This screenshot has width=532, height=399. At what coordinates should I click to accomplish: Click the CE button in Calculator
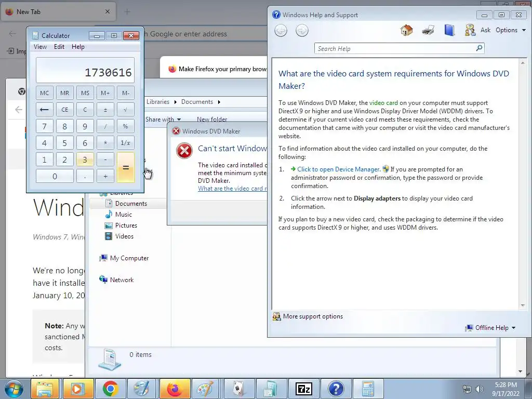[64, 110]
